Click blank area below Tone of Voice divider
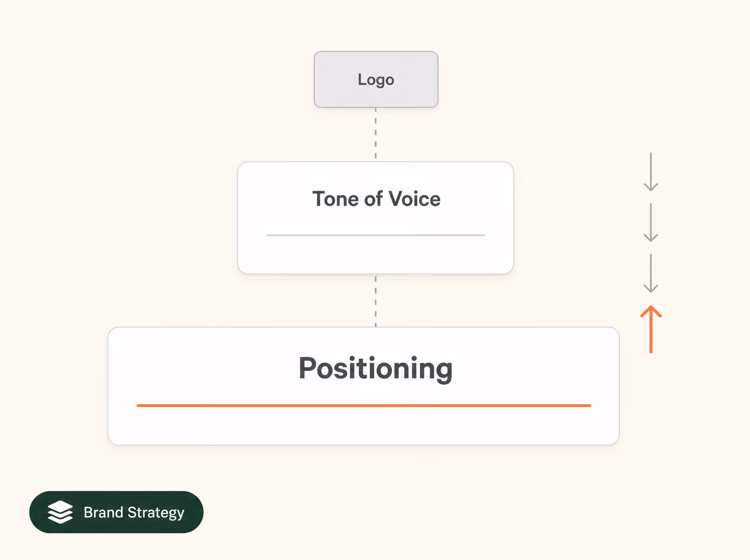Screen dimensions: 750x560 point(376,254)
